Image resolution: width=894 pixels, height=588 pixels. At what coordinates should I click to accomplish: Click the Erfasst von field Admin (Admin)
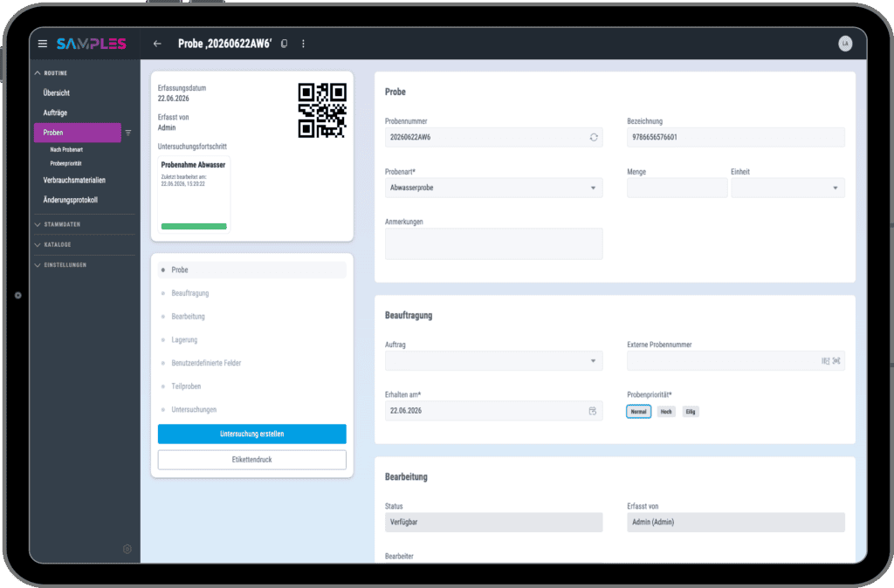pyautogui.click(x=735, y=523)
